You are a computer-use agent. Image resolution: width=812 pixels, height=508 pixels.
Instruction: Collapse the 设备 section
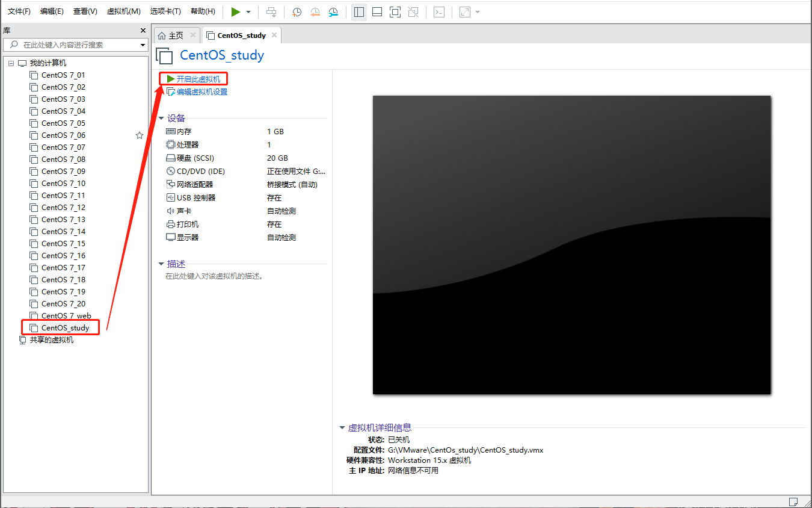[161, 118]
